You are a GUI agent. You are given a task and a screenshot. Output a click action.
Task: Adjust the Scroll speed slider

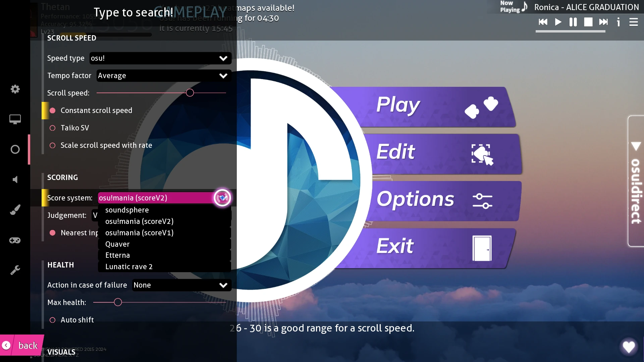pos(161,93)
